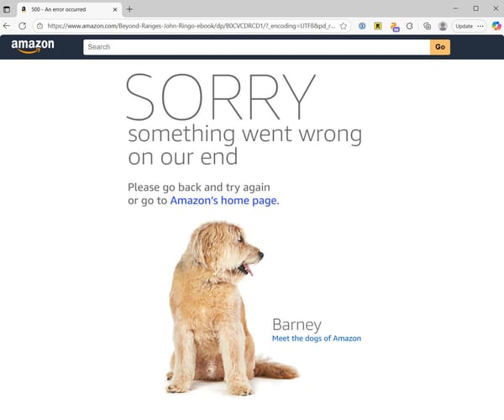Click into the Amazon Search field
This screenshot has width=504, height=420.
tap(256, 47)
